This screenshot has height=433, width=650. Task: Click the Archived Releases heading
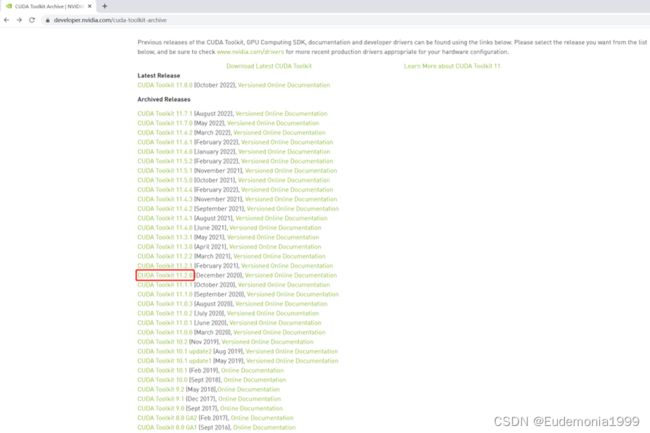click(164, 99)
